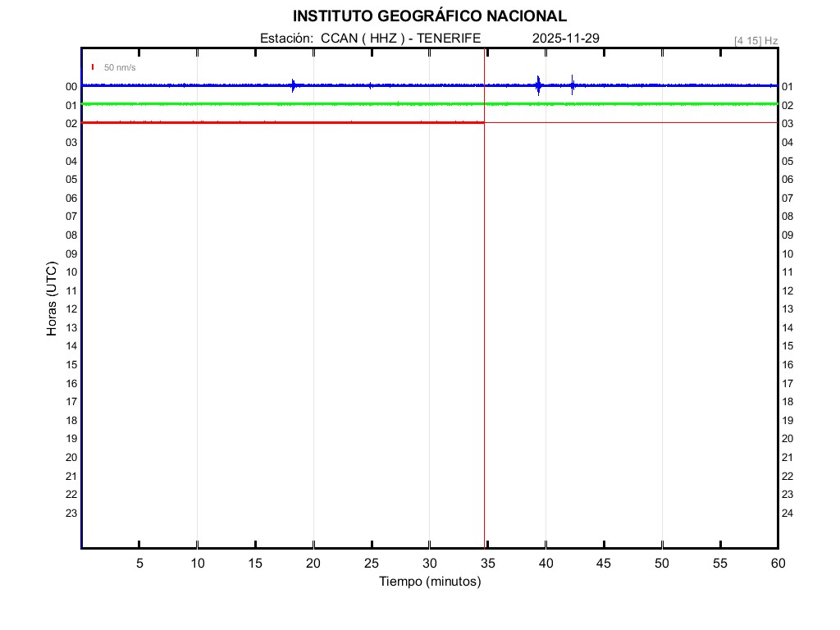Screen dimensions: 840x630
Task: Click the largest seismic spike near minute 39
Action: [538, 84]
